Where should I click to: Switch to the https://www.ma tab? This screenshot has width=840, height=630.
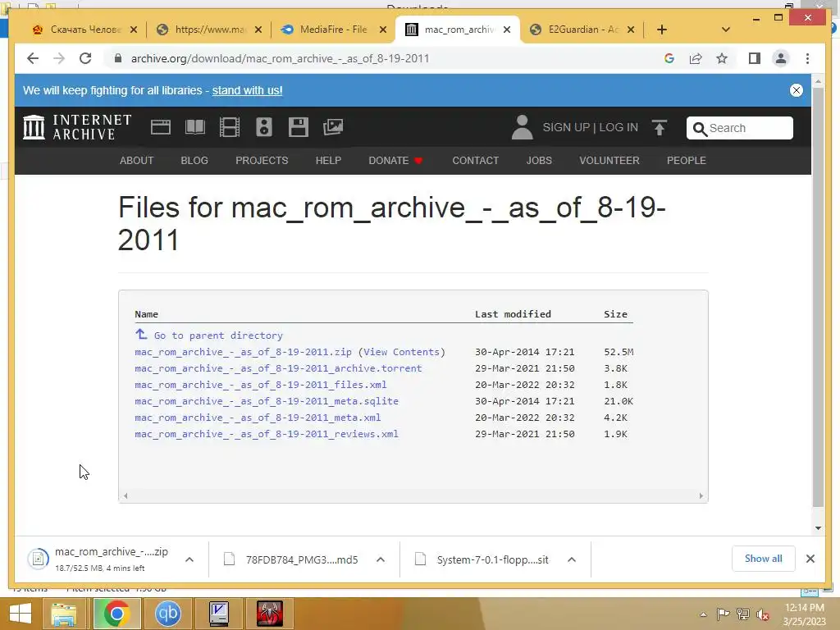tap(209, 30)
